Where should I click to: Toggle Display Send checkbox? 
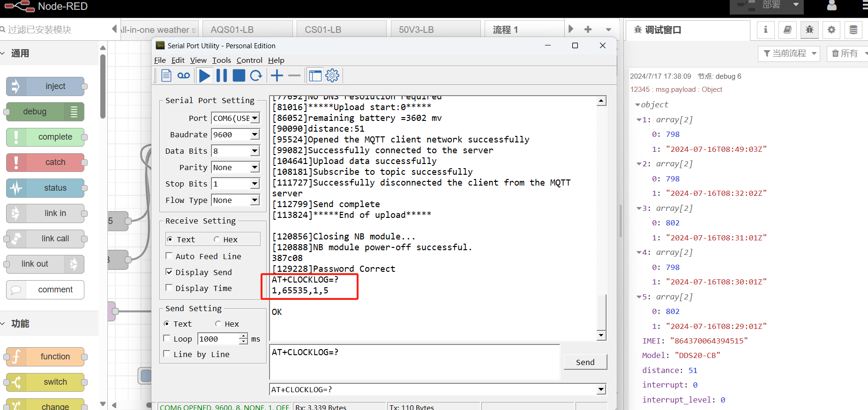pyautogui.click(x=169, y=272)
